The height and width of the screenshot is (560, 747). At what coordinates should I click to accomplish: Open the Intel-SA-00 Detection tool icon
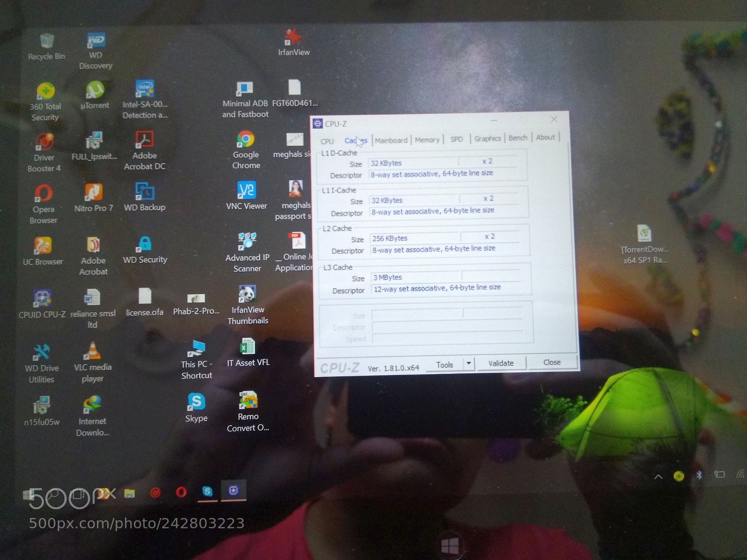click(x=145, y=99)
